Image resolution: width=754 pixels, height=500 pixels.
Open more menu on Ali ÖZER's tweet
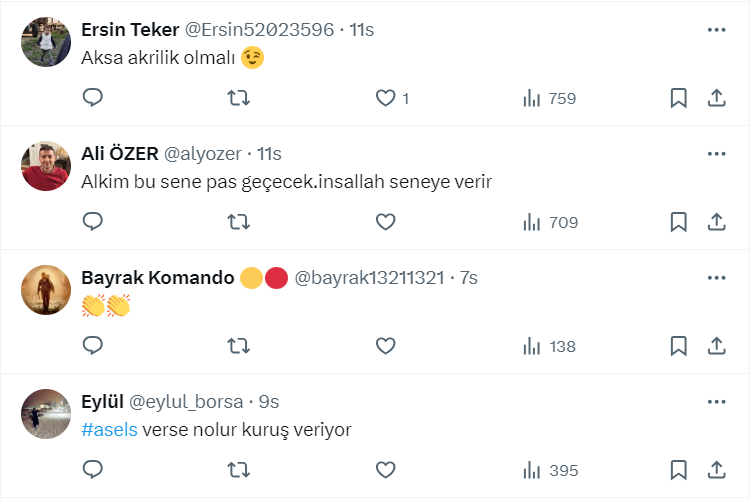716,154
